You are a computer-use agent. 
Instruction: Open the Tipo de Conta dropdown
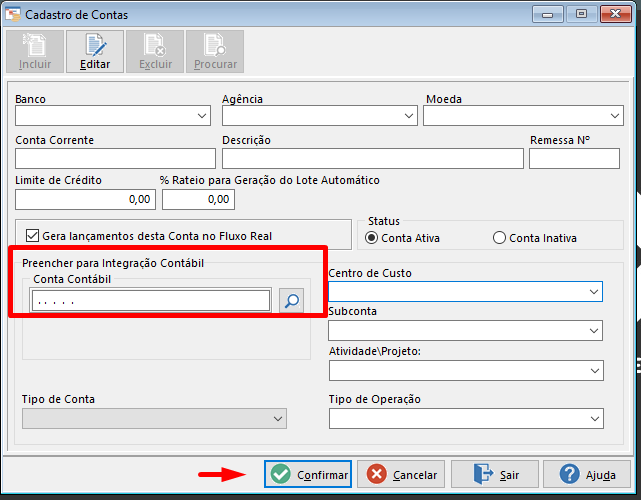click(155, 419)
